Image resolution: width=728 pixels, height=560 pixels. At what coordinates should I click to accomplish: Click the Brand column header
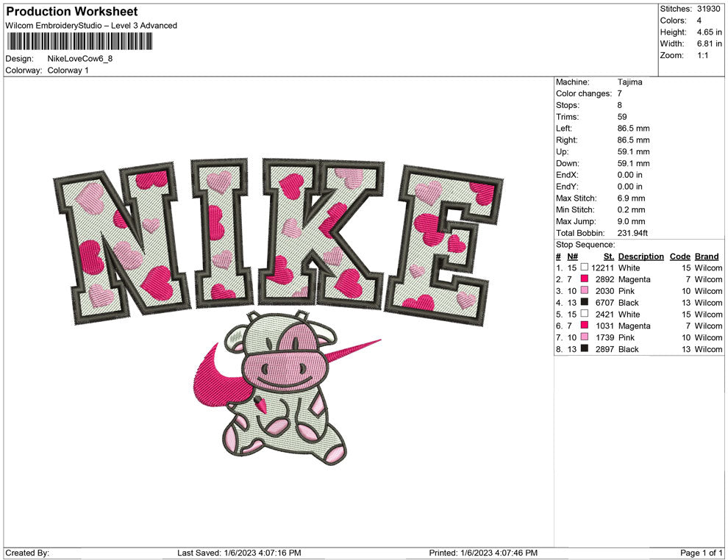pyautogui.click(x=706, y=256)
